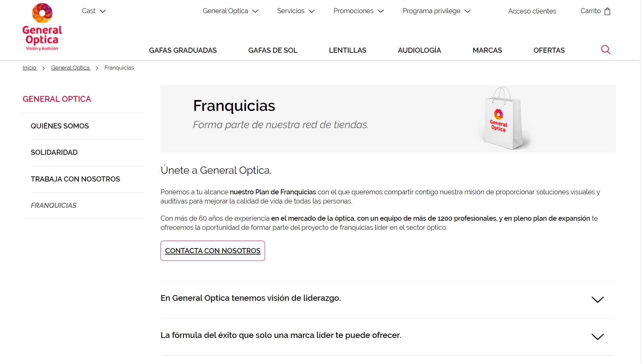Select TRABAJA CON NOSOTROS sidebar entry

point(75,179)
